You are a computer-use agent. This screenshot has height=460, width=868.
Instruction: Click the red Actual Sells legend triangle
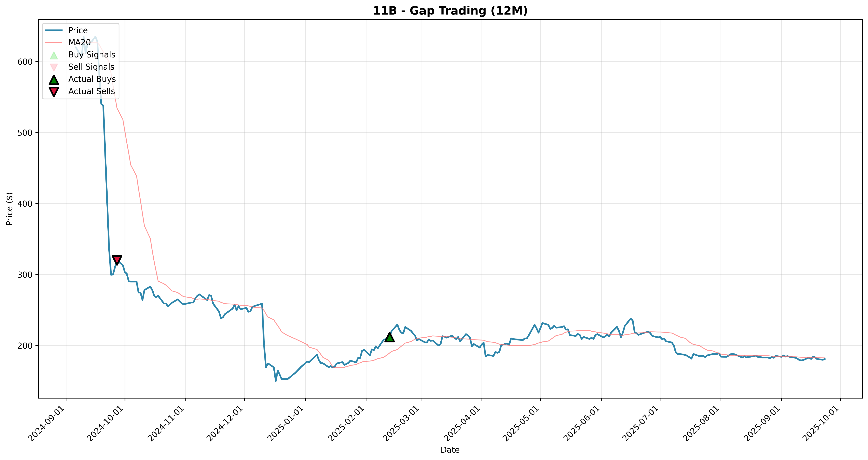(54, 92)
